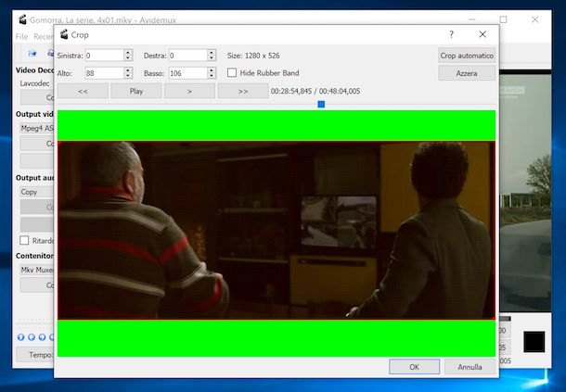Viewport: 566px width, 392px height.
Task: Maximize the Avidemux main window
Action: 503,19
